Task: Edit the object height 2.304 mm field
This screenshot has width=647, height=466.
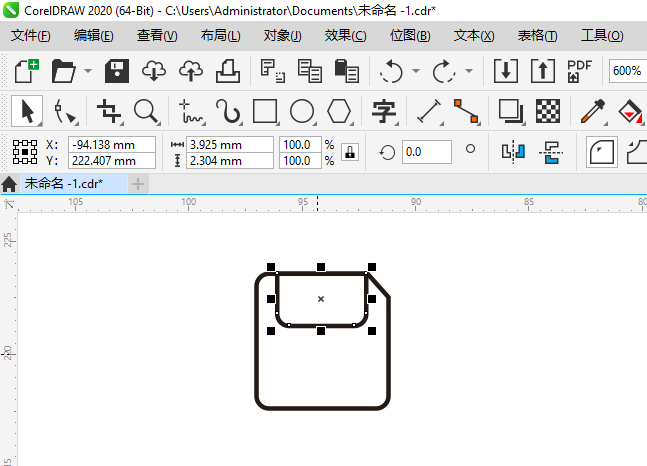Action: (x=230, y=161)
